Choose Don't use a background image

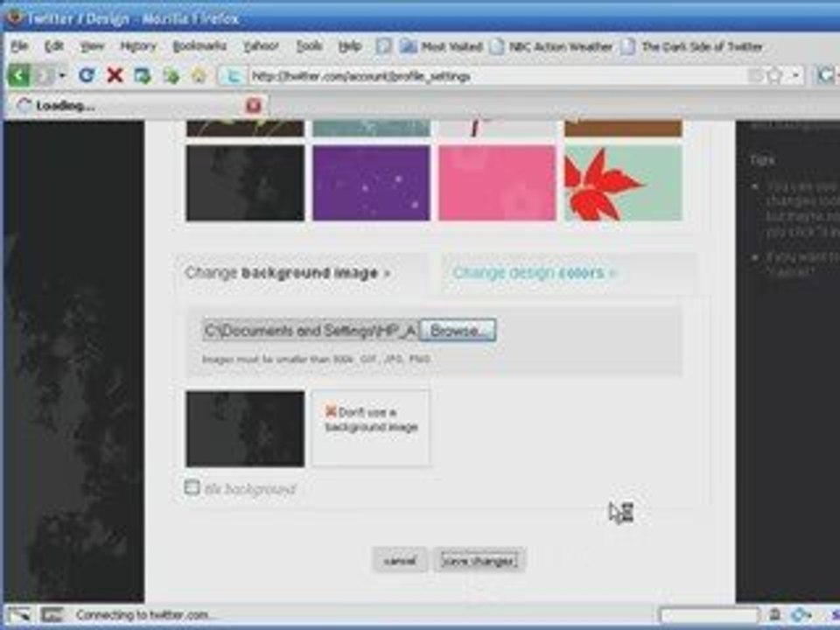(x=371, y=428)
